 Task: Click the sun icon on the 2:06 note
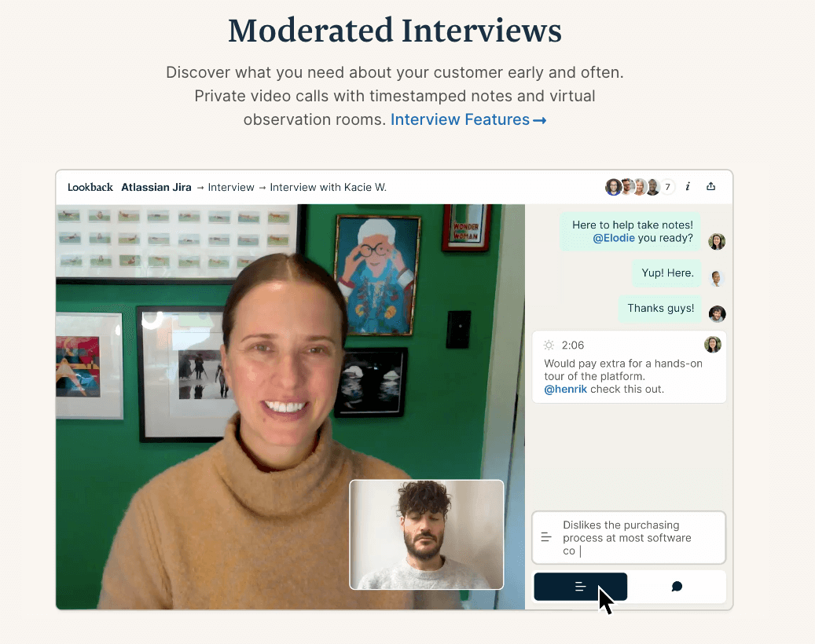coord(548,344)
